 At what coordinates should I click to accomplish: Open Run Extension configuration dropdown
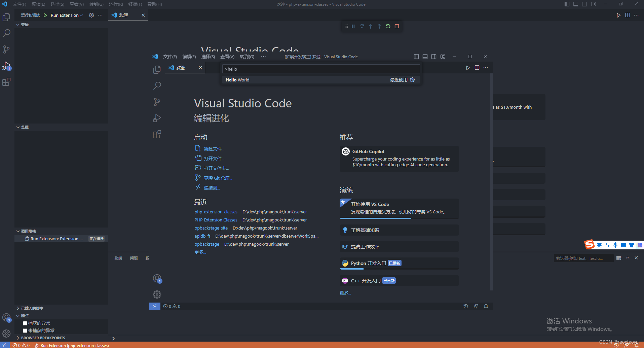coord(67,15)
